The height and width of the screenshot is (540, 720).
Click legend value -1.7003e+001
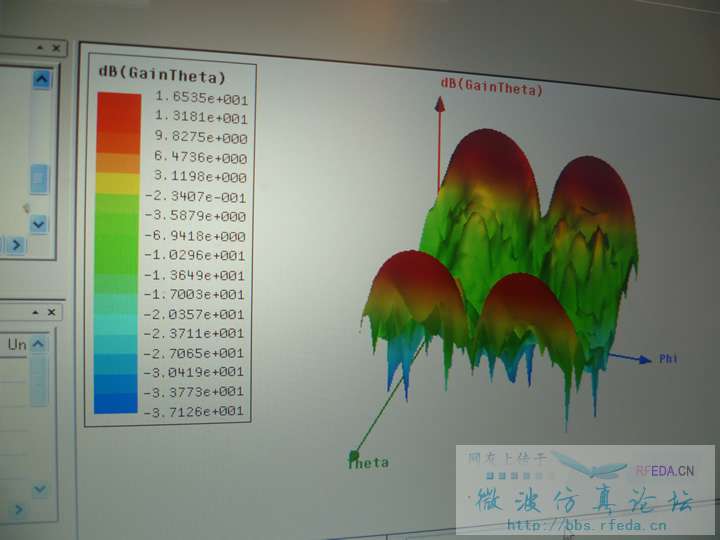pyautogui.click(x=194, y=294)
